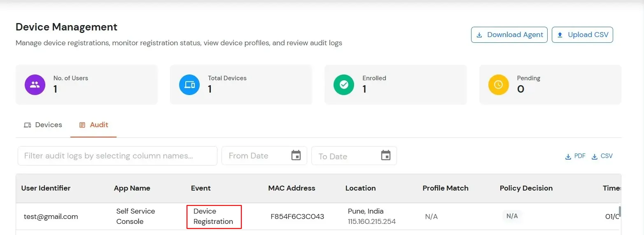Click the Pending count card

550,85
